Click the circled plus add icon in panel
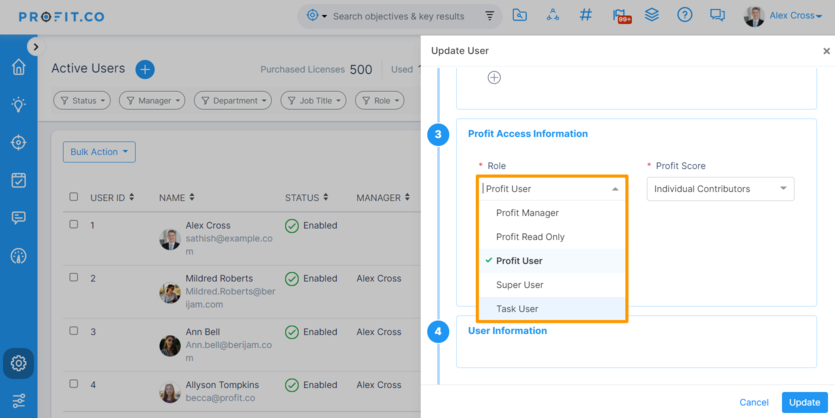The width and height of the screenshot is (835, 418). pos(494,78)
